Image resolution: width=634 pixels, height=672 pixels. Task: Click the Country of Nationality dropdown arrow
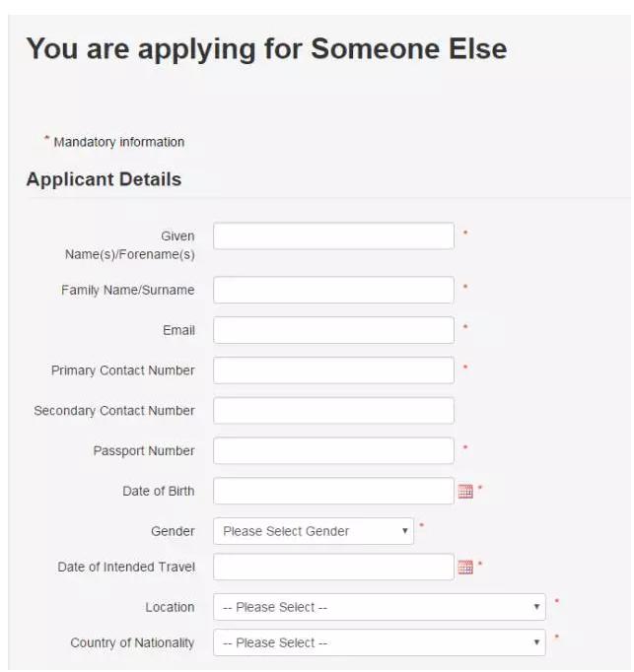[536, 642]
